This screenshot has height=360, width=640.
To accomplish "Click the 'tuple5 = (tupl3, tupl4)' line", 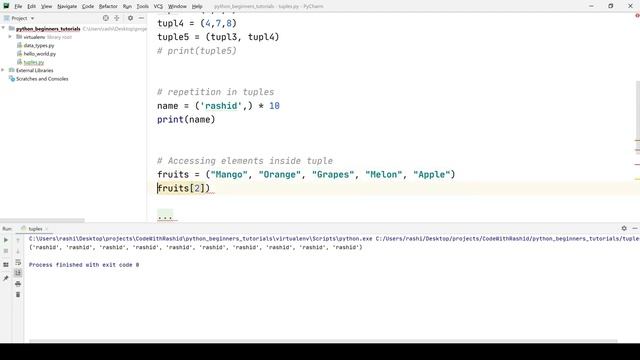I will pos(218,37).
